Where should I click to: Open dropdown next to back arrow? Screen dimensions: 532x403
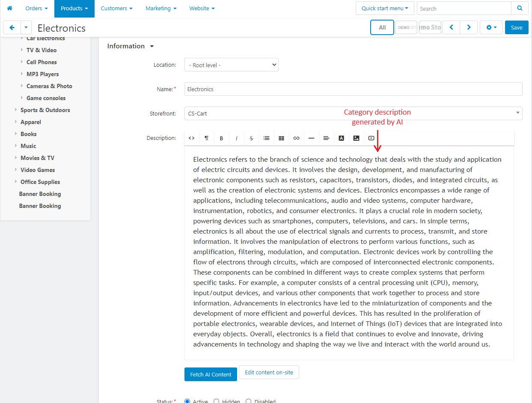coord(26,28)
